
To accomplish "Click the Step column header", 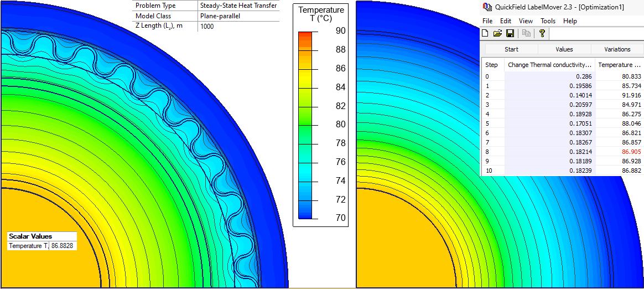I will 492,65.
